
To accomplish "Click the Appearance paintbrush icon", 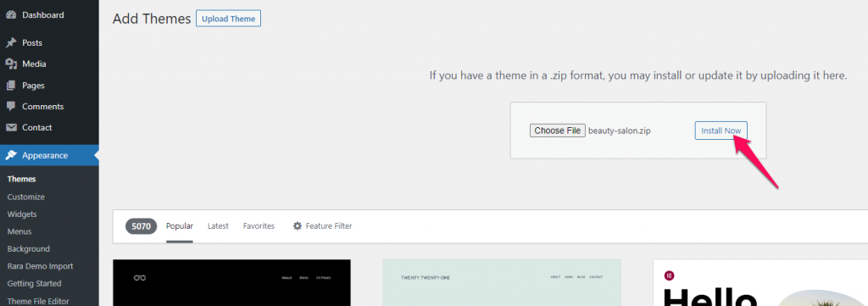I will [11, 155].
